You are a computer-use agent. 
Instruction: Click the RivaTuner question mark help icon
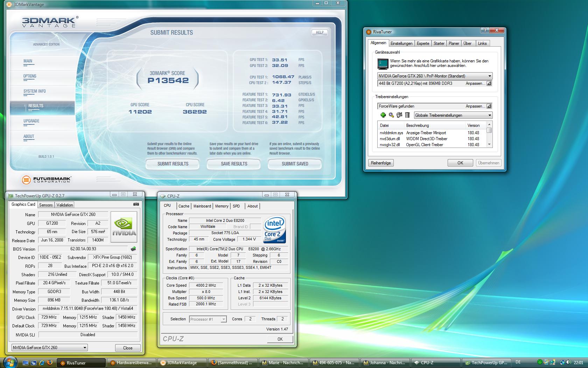point(485,31)
